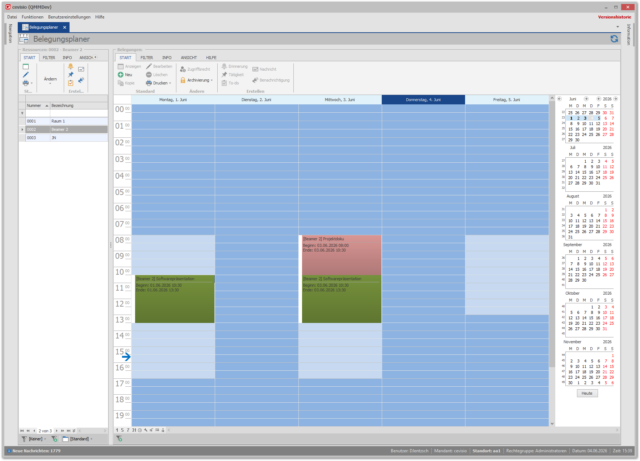The height and width of the screenshot is (461, 640).
Task: Switch to FILTER tab in resources panel
Action: click(49, 58)
